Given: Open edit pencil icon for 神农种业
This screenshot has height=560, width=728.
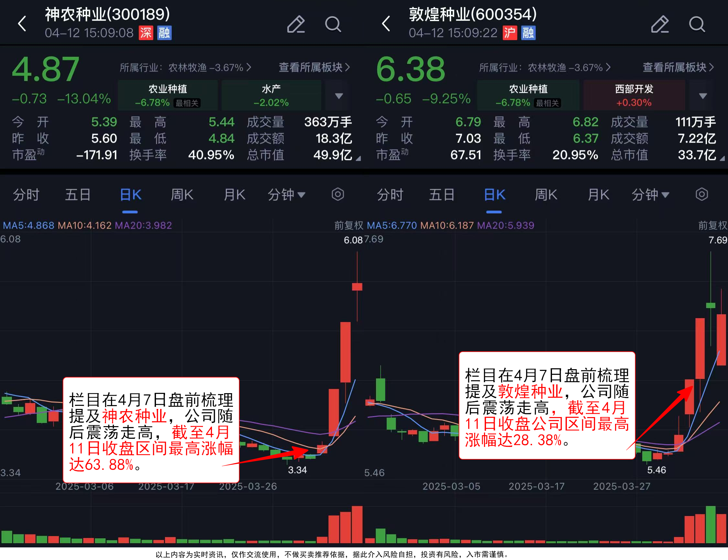Looking at the screenshot, I should 296,24.
